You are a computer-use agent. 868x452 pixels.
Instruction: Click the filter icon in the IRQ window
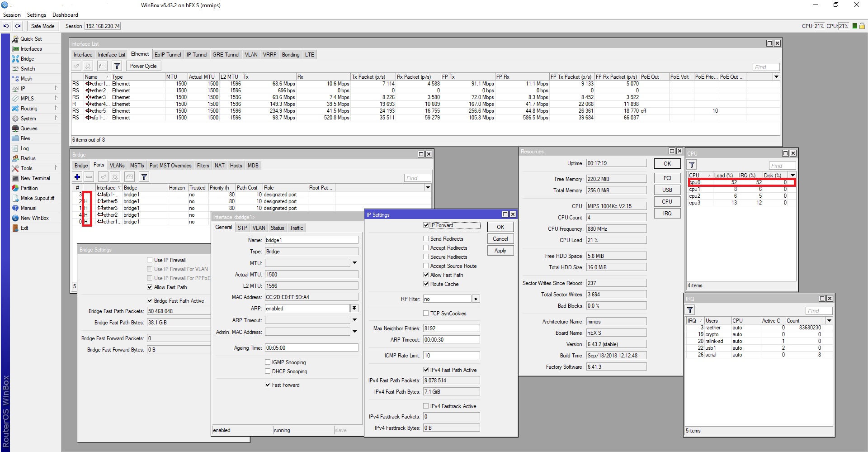point(690,310)
